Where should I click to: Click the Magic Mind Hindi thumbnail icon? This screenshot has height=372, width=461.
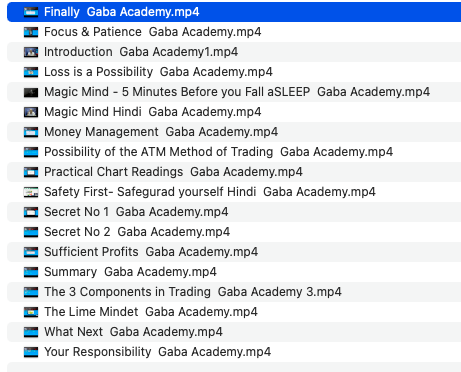pyautogui.click(x=31, y=112)
